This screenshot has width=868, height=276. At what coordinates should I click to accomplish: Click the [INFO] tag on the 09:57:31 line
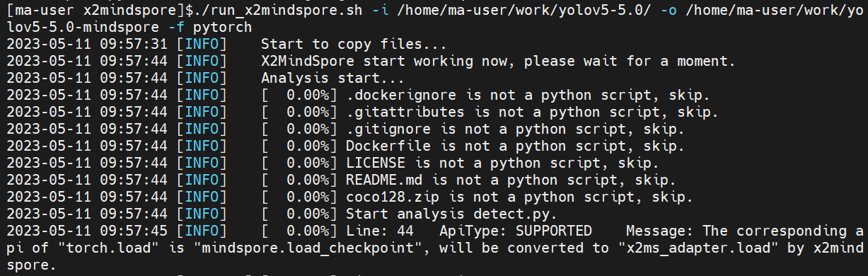[202, 45]
